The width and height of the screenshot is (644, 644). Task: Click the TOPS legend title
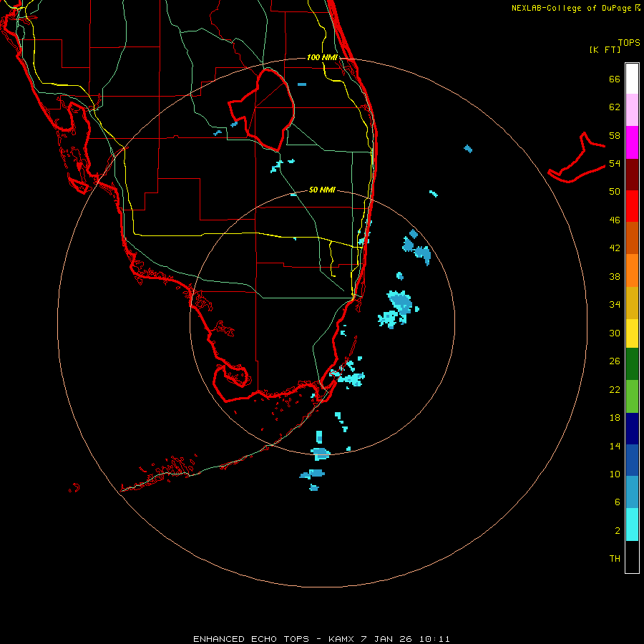point(629,42)
